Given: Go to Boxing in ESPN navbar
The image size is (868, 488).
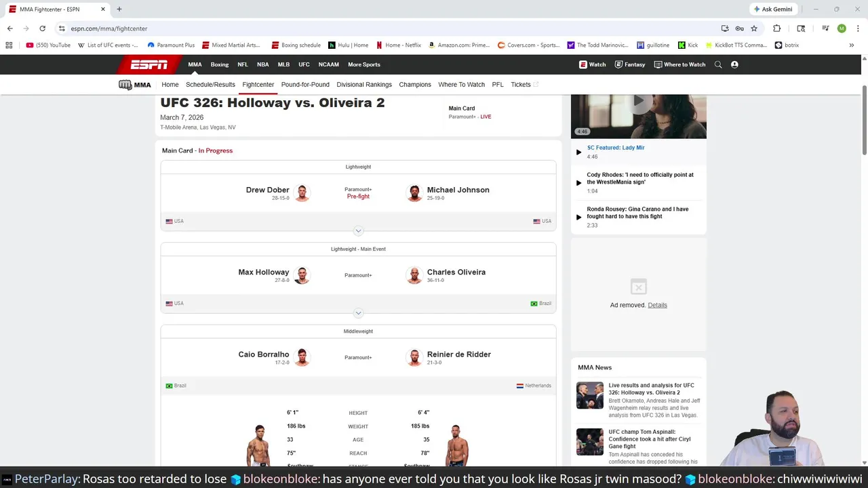Looking at the screenshot, I should point(220,64).
